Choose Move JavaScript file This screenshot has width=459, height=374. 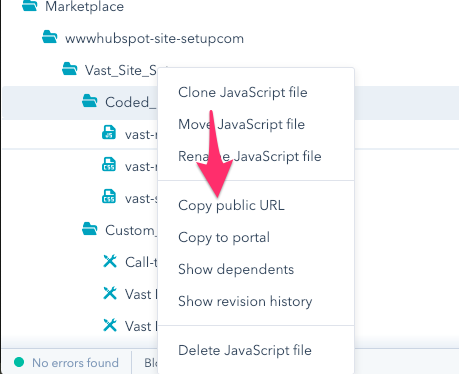(x=241, y=124)
